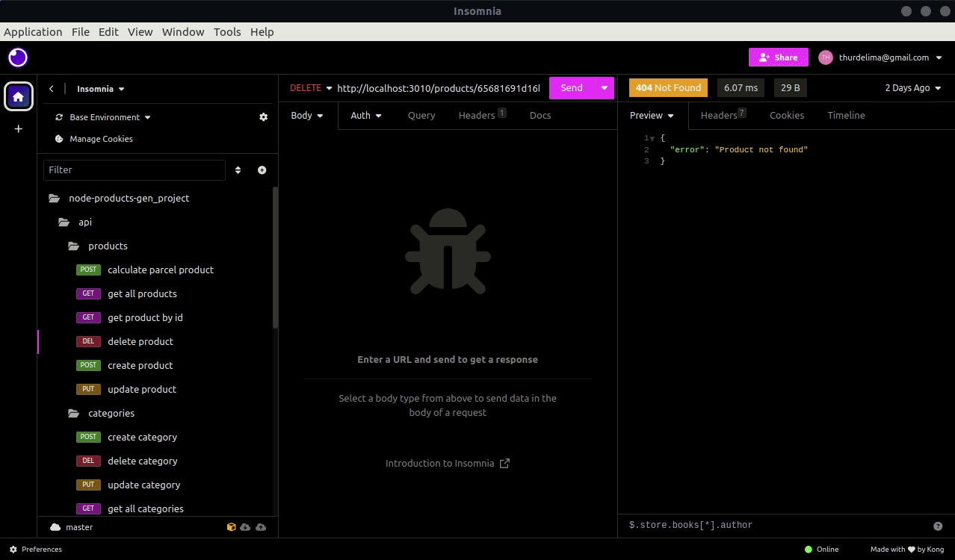Image resolution: width=955 pixels, height=560 pixels.
Task: Open the 2 Days Ago history dropdown
Action: [x=913, y=88]
